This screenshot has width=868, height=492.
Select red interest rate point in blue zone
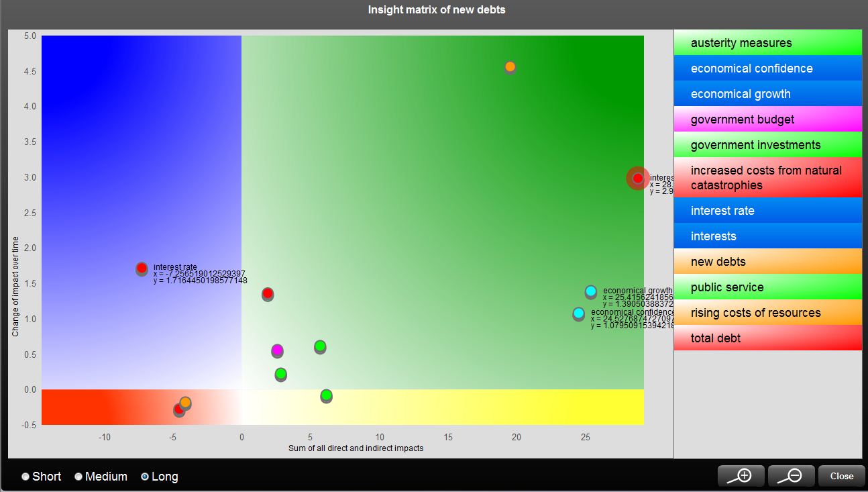click(142, 268)
